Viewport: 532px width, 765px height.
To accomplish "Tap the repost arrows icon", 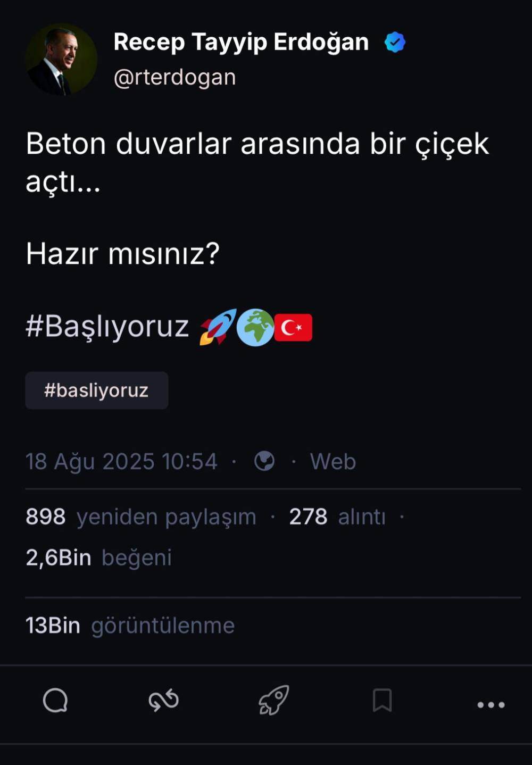I will [164, 700].
